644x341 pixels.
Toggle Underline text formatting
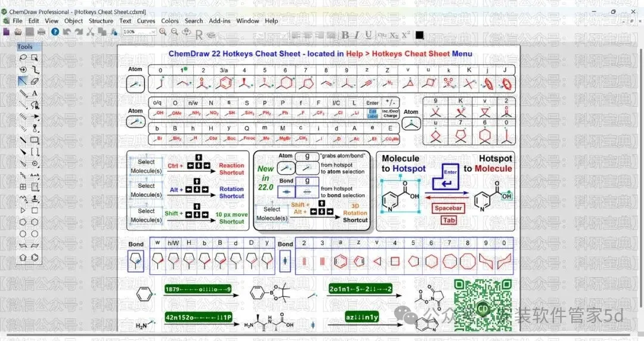click(x=369, y=35)
